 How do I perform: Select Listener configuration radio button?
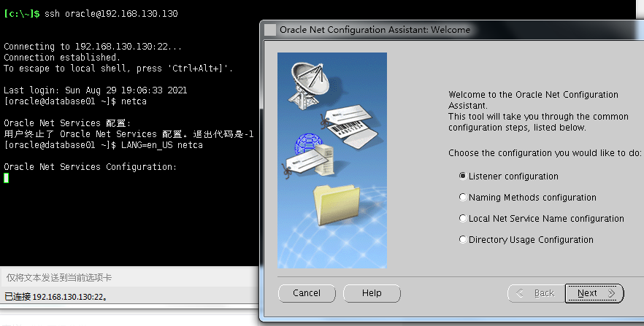(x=508, y=176)
